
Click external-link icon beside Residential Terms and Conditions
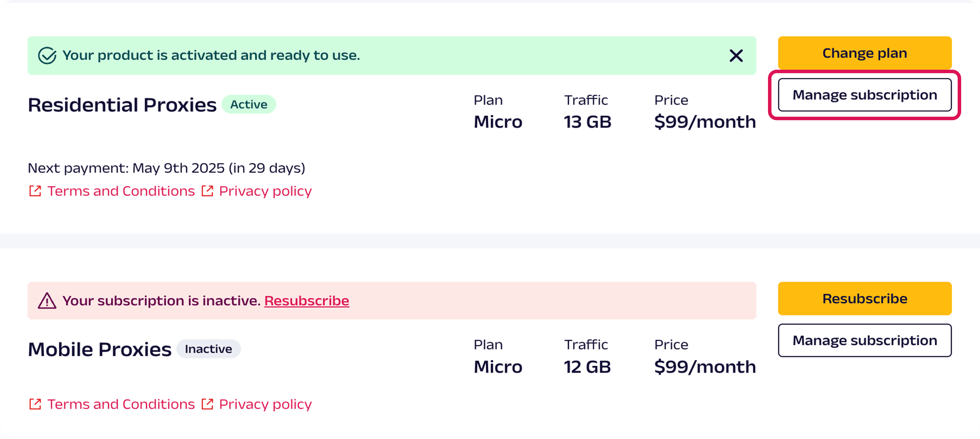pyautogui.click(x=35, y=191)
